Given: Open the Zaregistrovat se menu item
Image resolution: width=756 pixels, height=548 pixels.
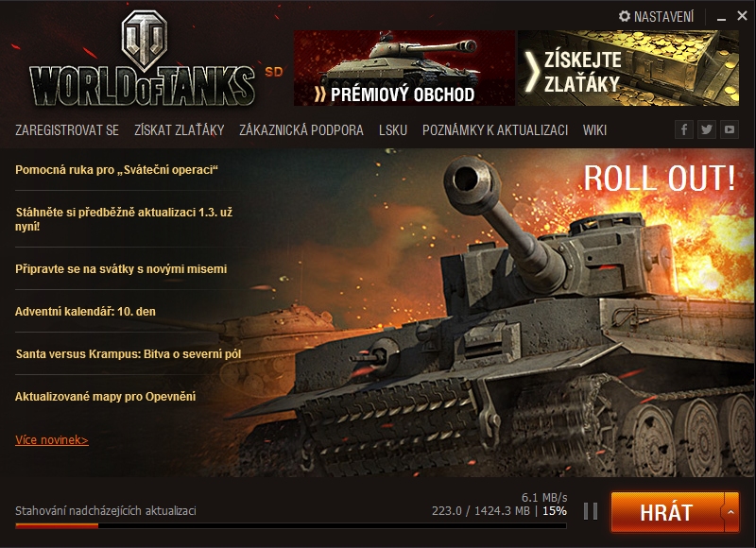Looking at the screenshot, I should pos(67,130).
